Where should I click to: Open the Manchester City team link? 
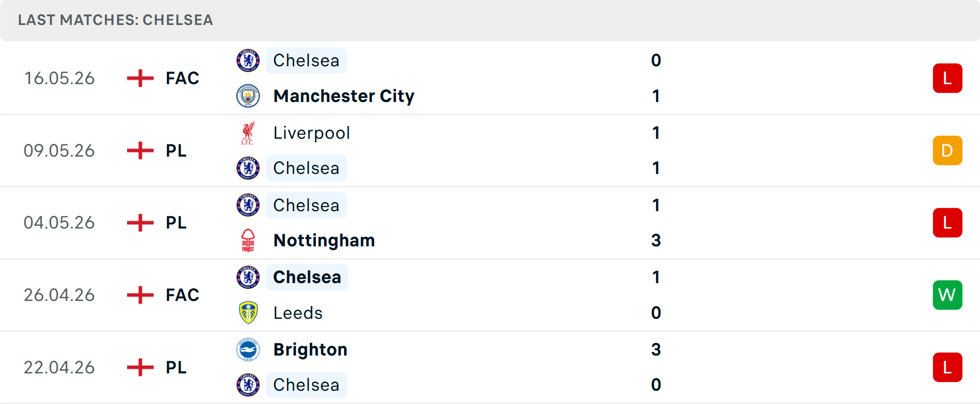point(344,96)
